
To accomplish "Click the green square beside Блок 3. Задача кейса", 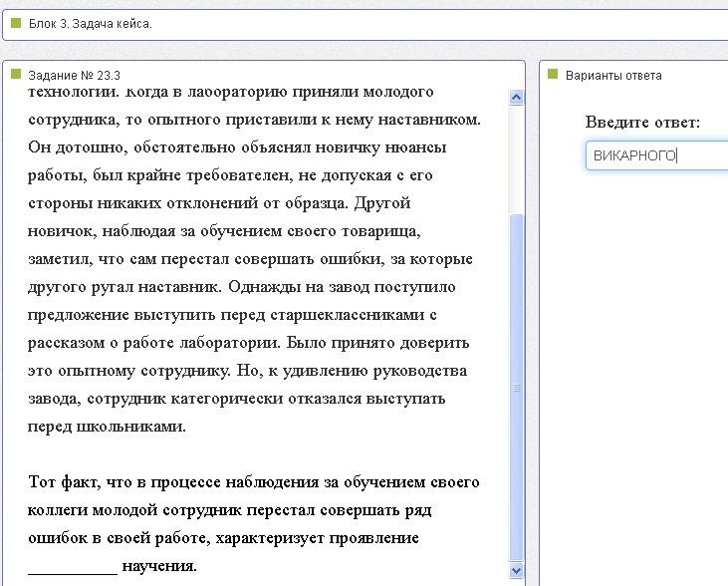I will [x=16, y=23].
